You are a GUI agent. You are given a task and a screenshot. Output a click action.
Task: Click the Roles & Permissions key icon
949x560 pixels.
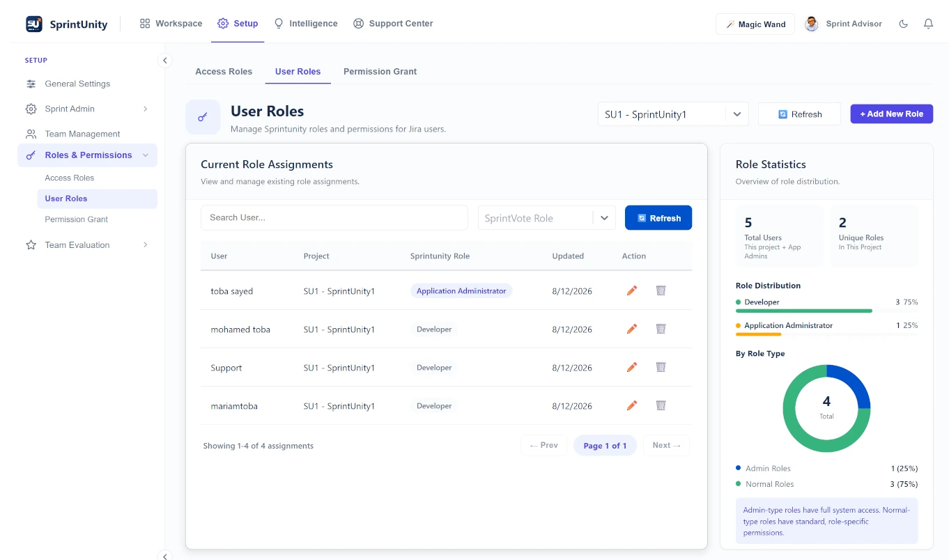coord(31,155)
